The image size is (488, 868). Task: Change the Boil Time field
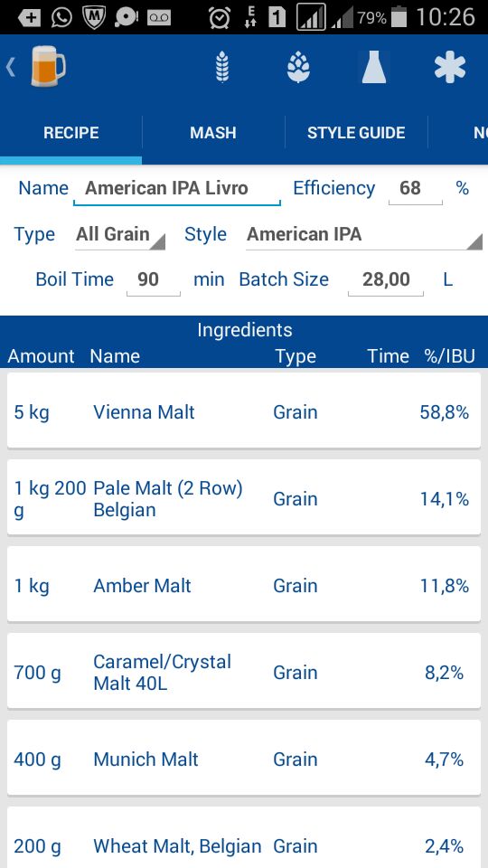click(x=154, y=279)
